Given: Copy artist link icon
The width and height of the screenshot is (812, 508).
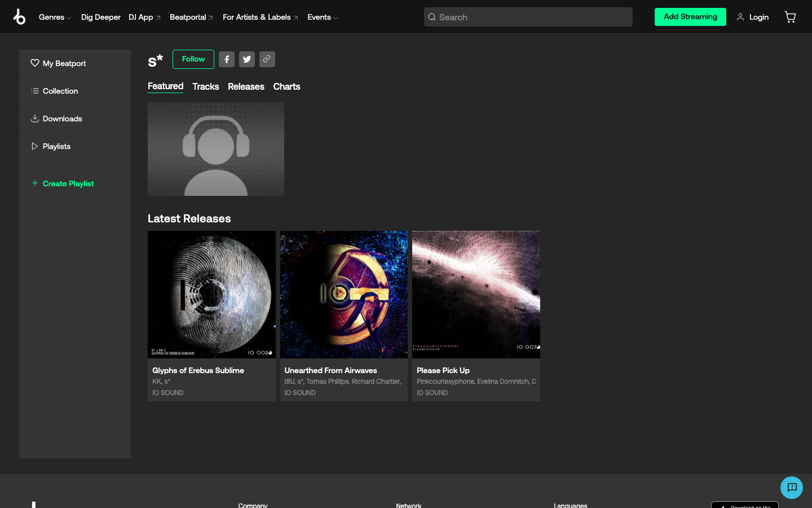Looking at the screenshot, I should pos(267,59).
